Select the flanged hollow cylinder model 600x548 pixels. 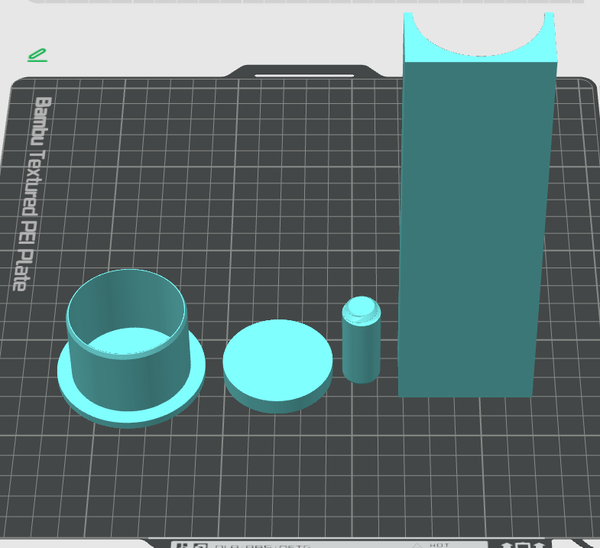(131, 348)
